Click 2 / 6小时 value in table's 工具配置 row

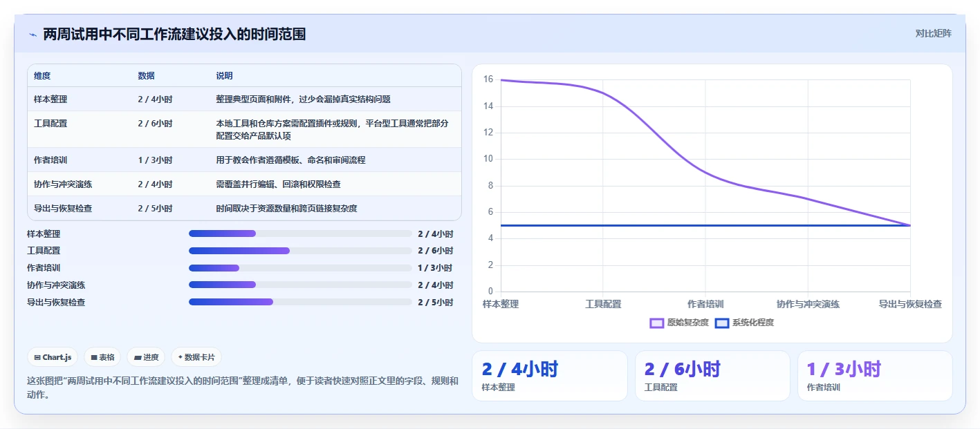[x=155, y=124]
